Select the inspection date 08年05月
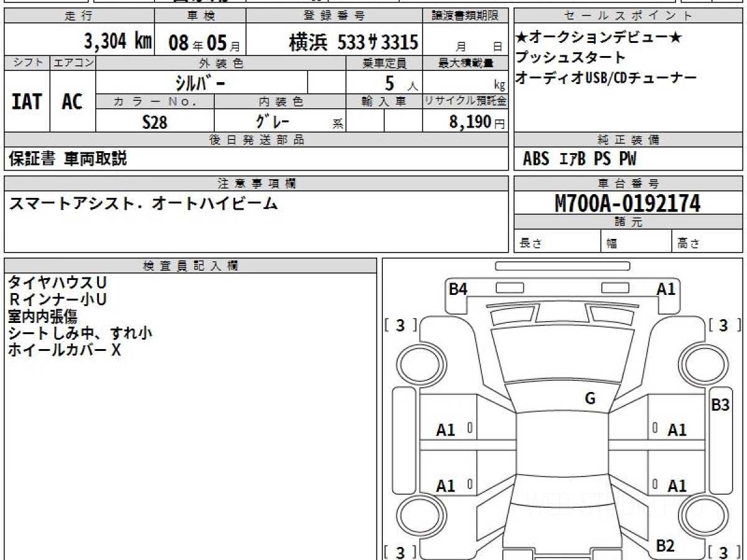 (x=204, y=43)
